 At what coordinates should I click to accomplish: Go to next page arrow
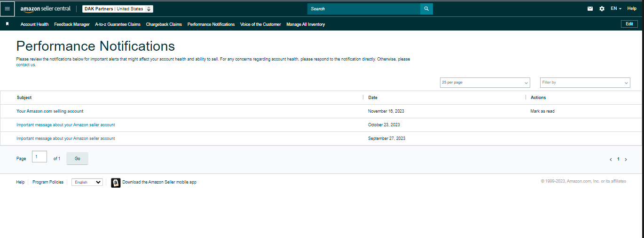(x=626, y=160)
